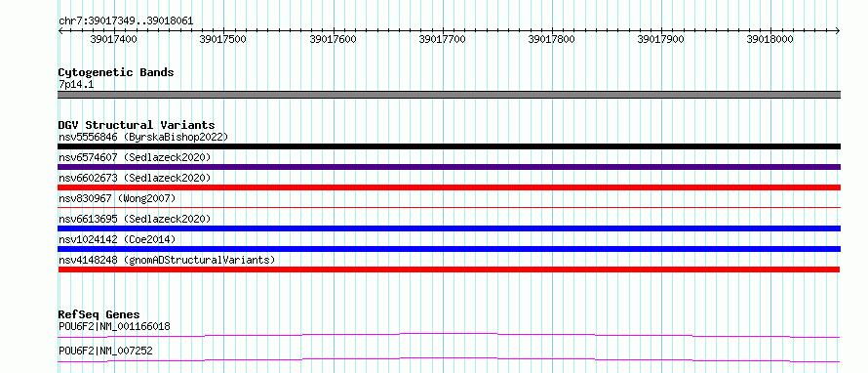This screenshot has height=373, width=868.
Task: Open variant nsv6613695 (Sedlazeck2020) label
Action: 135,219
